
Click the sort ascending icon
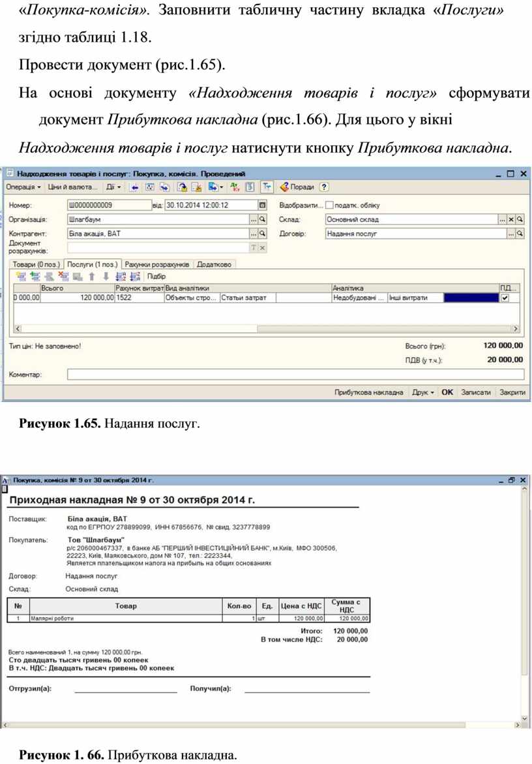pos(121,276)
